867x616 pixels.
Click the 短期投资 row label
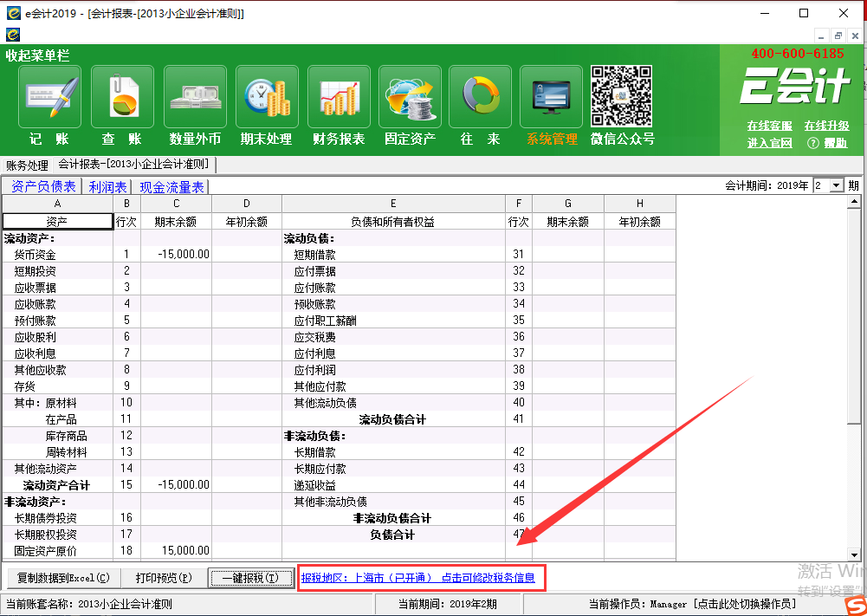coord(35,271)
